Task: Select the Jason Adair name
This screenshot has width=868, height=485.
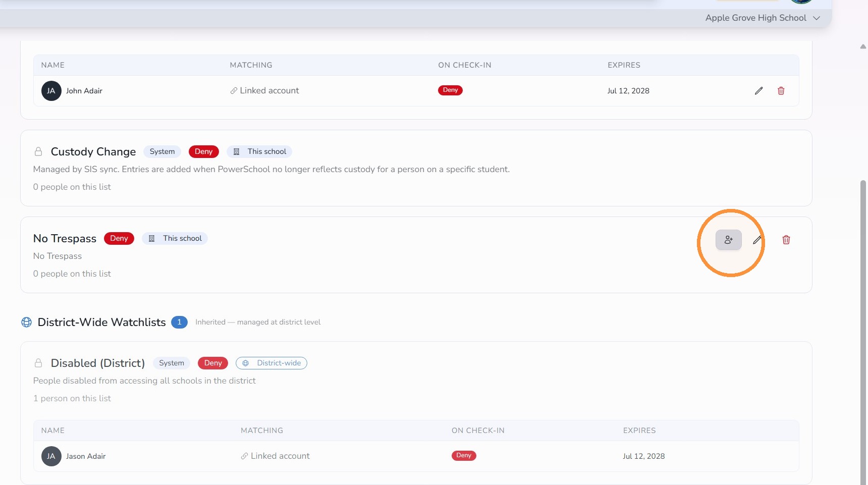Action: [x=86, y=456]
